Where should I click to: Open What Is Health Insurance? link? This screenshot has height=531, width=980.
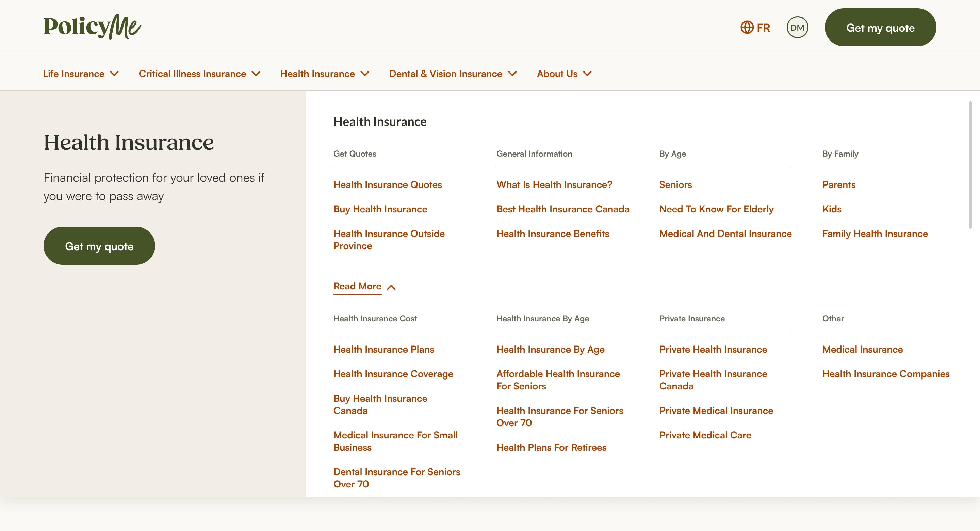click(554, 184)
